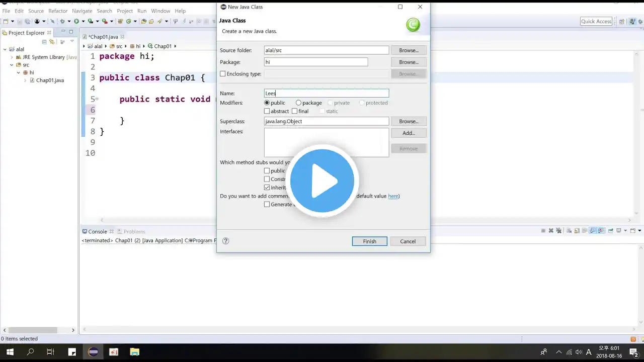Expand the JRE System Library node
This screenshot has width=644, height=362.
12,57
